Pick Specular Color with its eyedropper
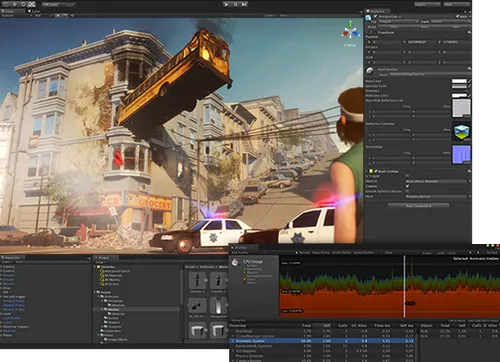This screenshot has width=500, height=362. click(469, 86)
